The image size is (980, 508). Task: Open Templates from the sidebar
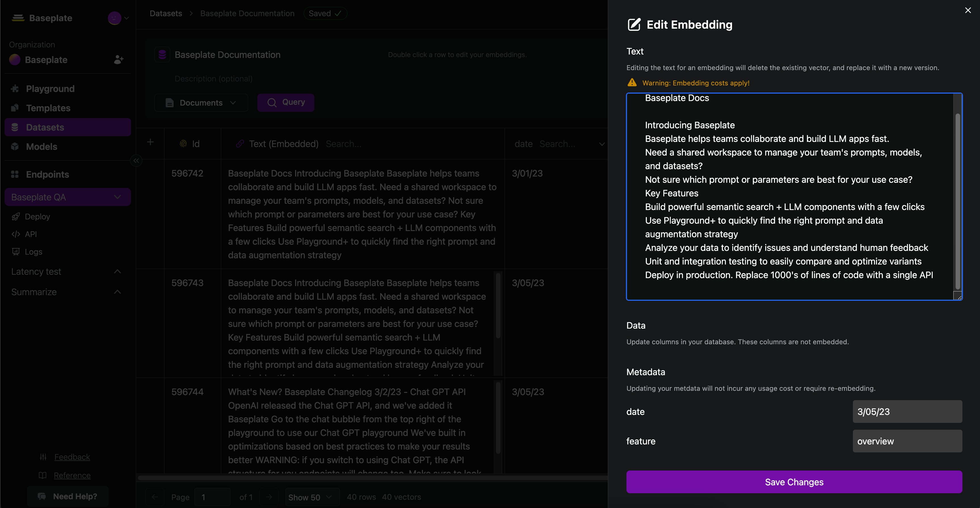coord(48,108)
